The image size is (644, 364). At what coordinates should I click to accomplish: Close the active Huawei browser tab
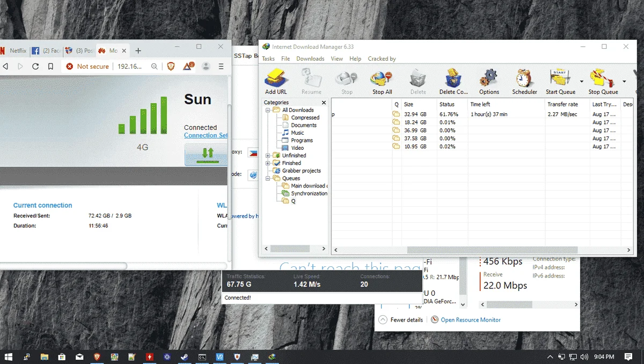point(124,51)
